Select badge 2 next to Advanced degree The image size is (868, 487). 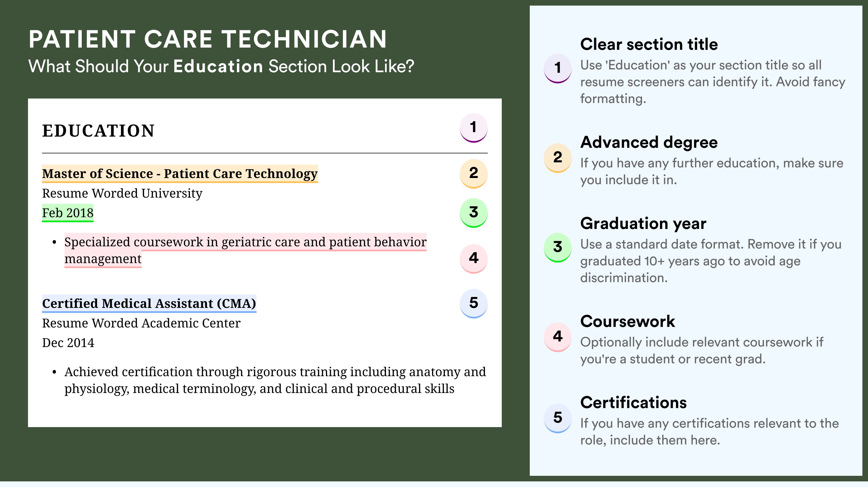coord(558,158)
